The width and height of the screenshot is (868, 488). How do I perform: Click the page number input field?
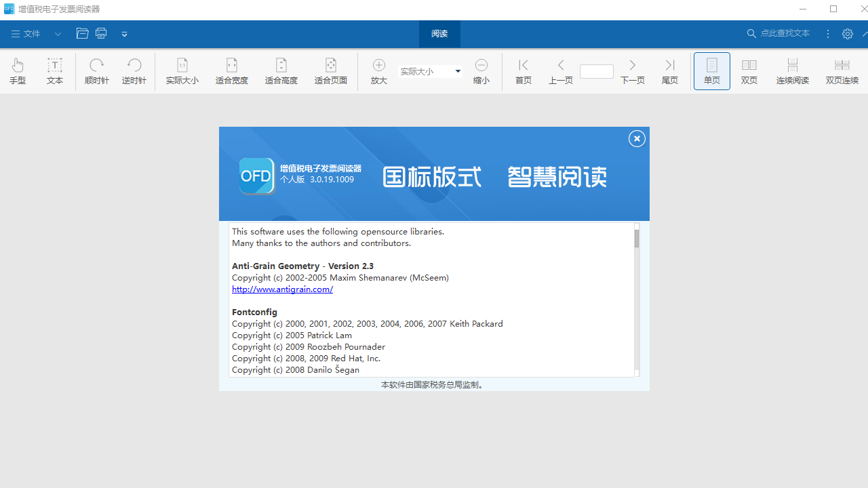pos(596,70)
